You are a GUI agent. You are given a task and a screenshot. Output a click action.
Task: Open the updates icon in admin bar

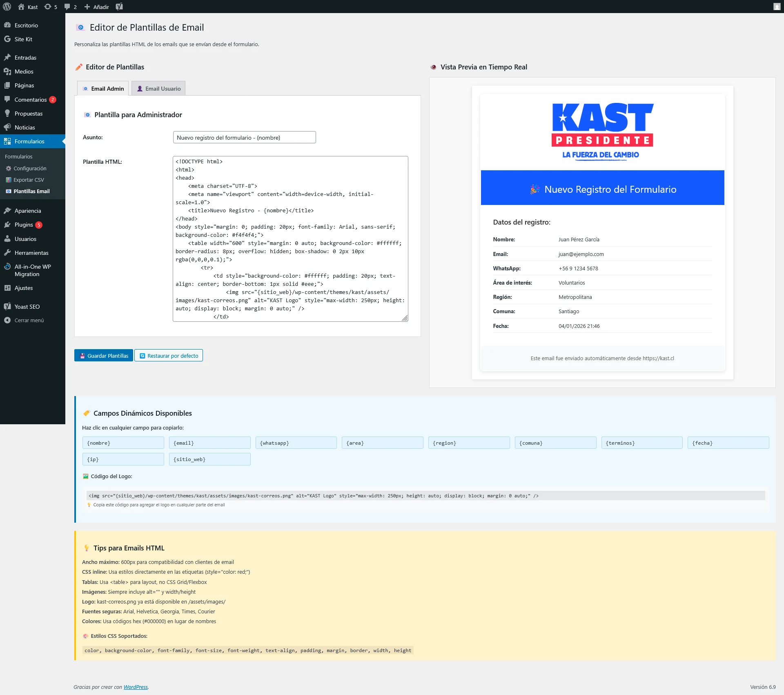point(48,7)
